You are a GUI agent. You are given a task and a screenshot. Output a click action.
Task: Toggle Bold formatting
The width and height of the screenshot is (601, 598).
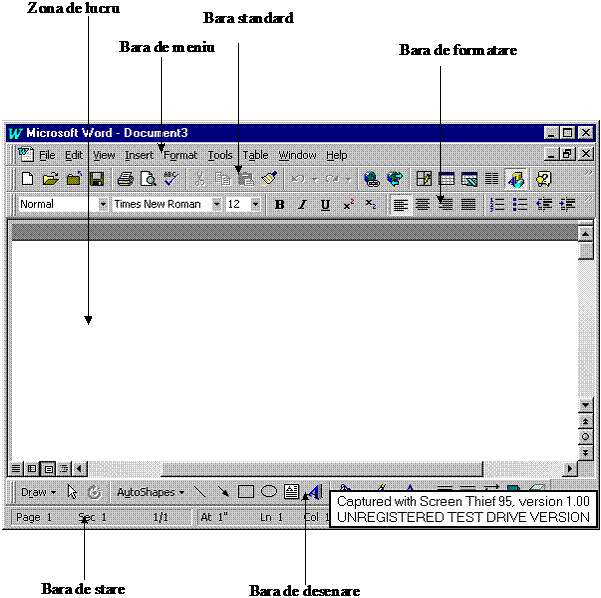pos(279,205)
